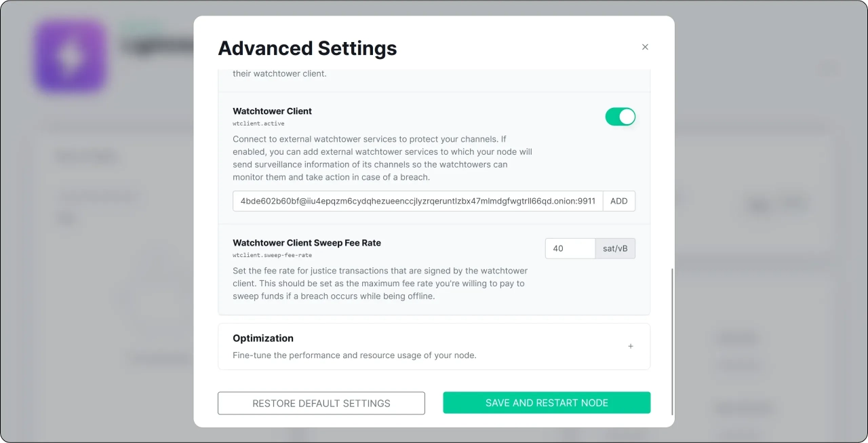Image resolution: width=868 pixels, height=443 pixels.
Task: Click SAVE AND RESTART NODE
Action: pos(547,403)
